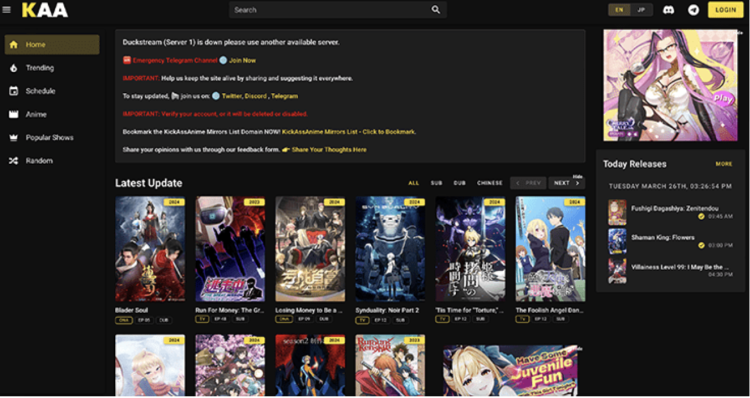The image size is (750, 398).
Task: Click KickAssAnime Mirrors List bookmark link
Action: [x=349, y=132]
